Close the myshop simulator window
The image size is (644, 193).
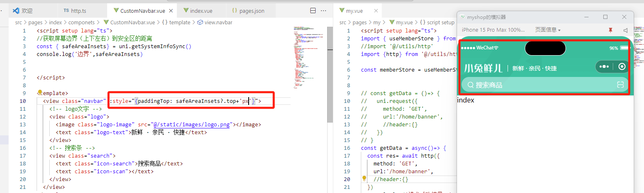pos(624,17)
